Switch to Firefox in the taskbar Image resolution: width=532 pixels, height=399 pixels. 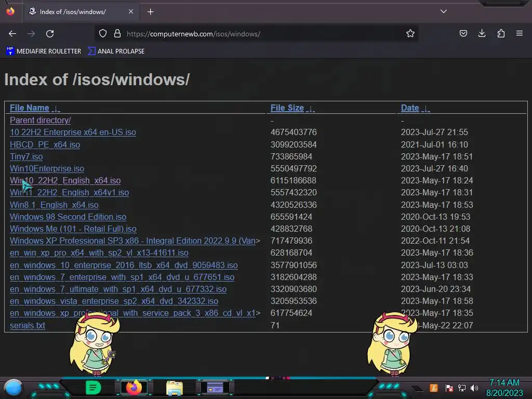coord(134,388)
